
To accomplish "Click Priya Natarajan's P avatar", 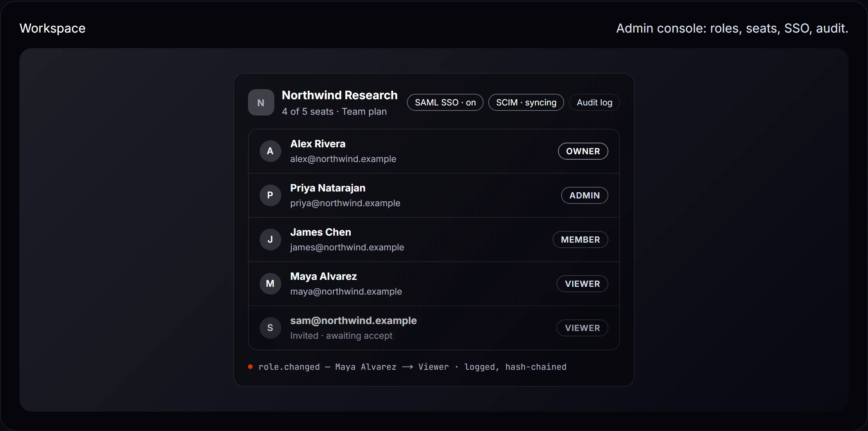I will [270, 195].
